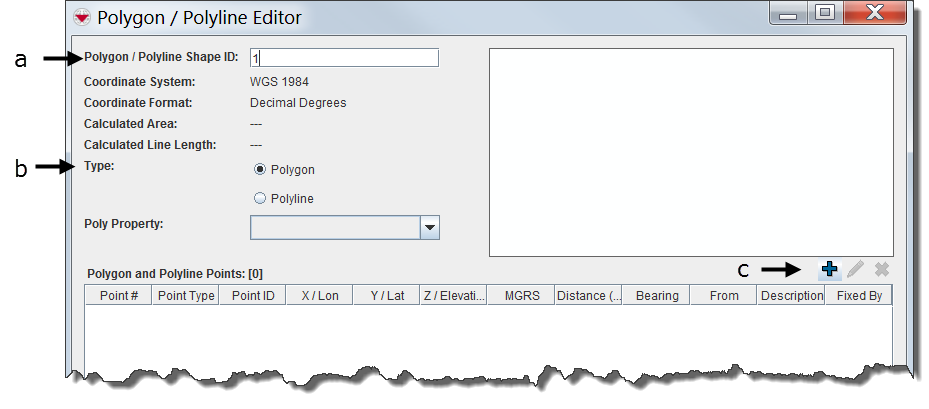Select the Bearing column header
This screenshot has width=929, height=409.
click(x=656, y=296)
